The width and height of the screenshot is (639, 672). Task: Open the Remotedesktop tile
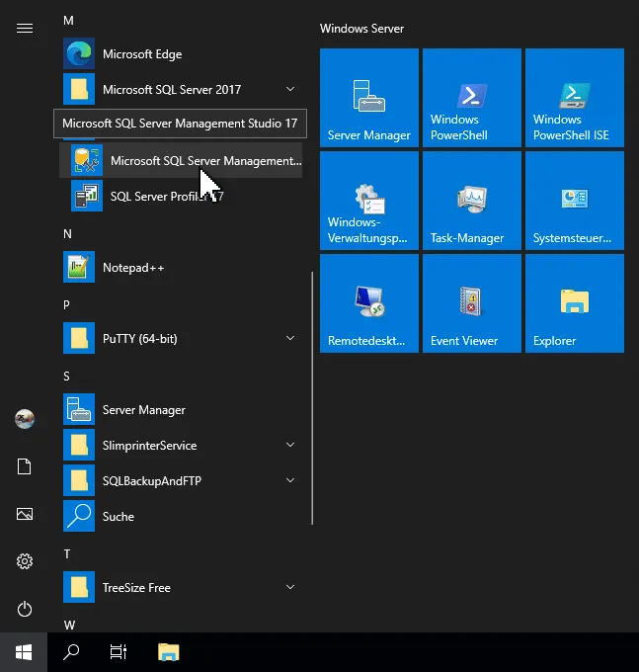tap(369, 303)
